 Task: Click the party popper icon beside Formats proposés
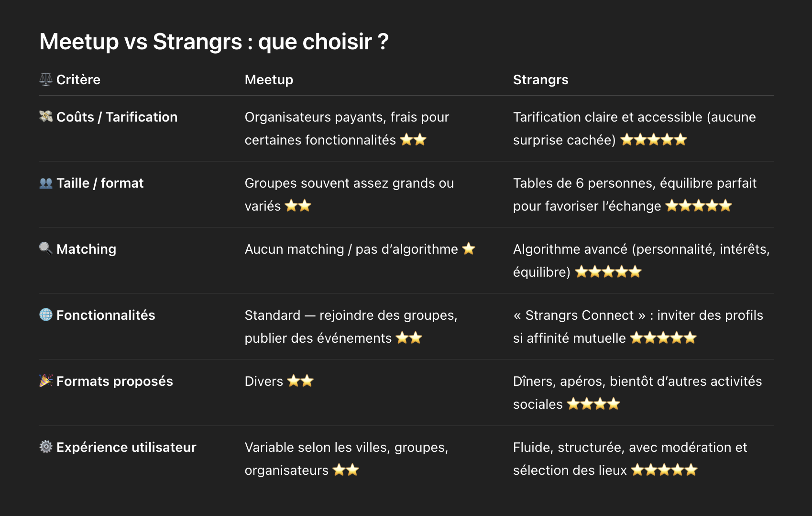tap(46, 381)
